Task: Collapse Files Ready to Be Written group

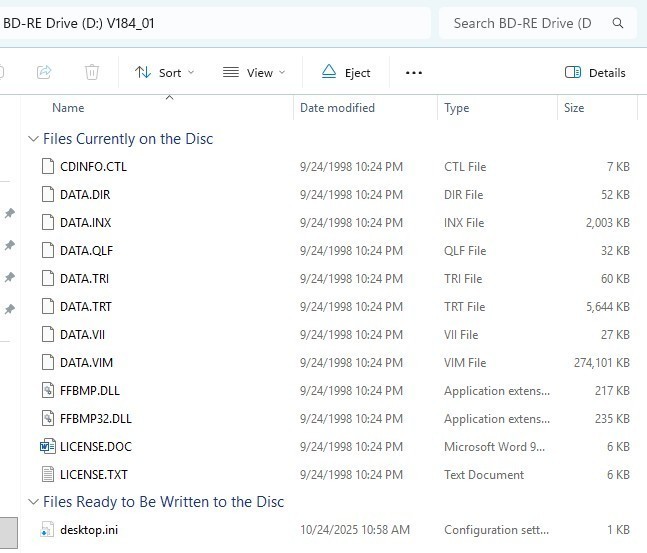Action: [34, 502]
